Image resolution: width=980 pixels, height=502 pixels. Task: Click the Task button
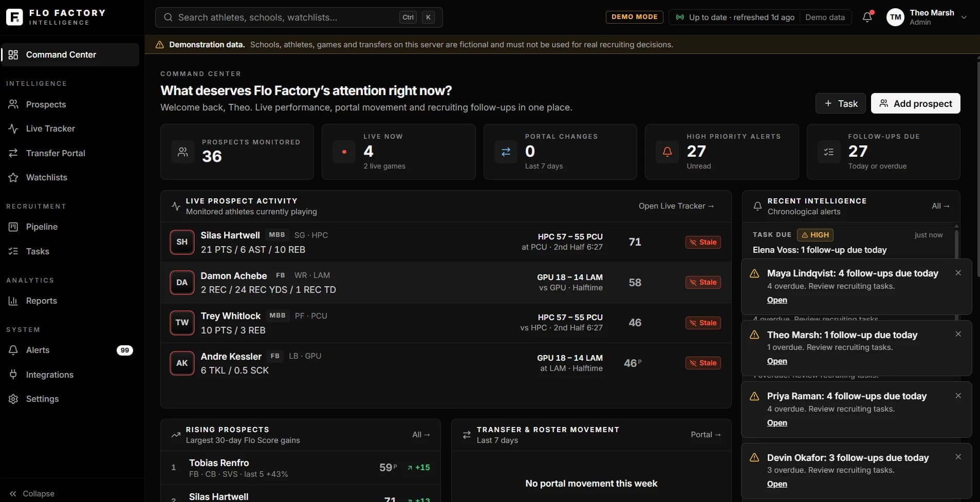coord(840,103)
